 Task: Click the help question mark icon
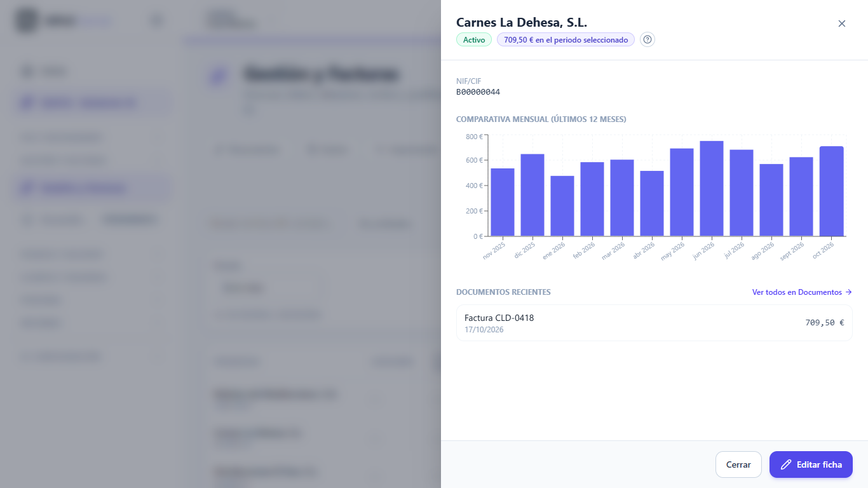point(648,39)
